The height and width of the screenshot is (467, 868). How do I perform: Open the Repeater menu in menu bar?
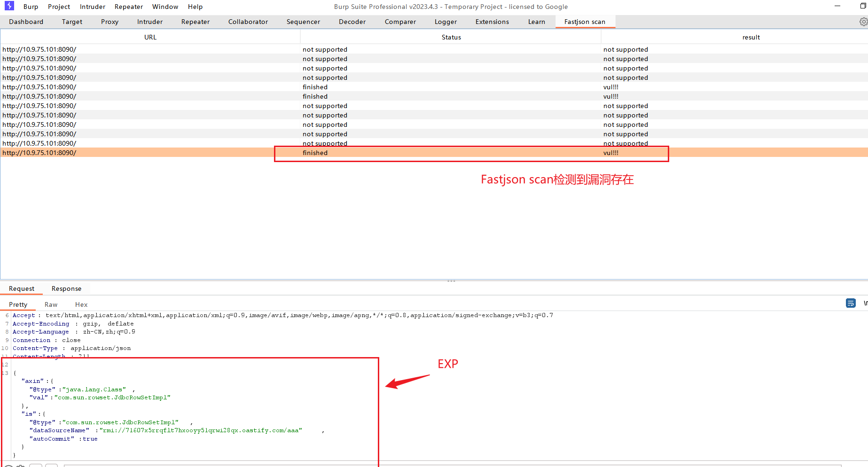click(x=129, y=7)
